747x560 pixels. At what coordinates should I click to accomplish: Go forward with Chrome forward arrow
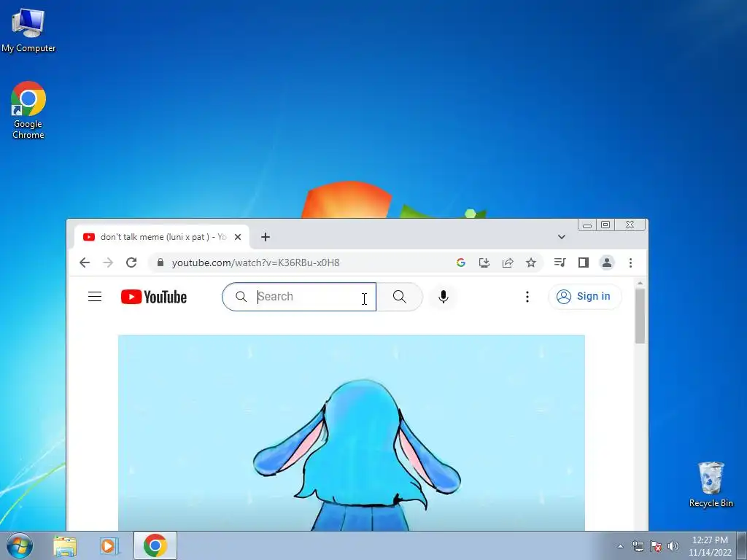(x=108, y=262)
